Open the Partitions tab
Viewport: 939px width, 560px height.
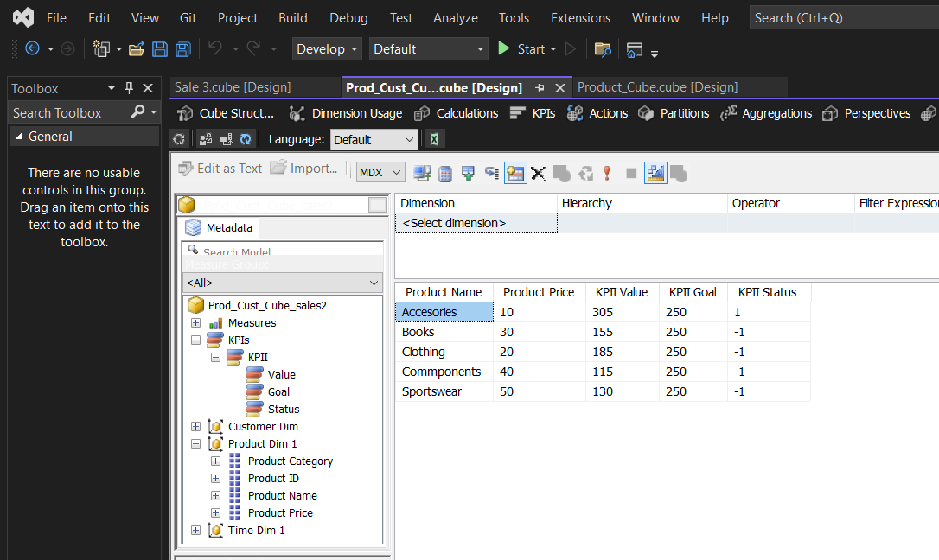point(673,113)
